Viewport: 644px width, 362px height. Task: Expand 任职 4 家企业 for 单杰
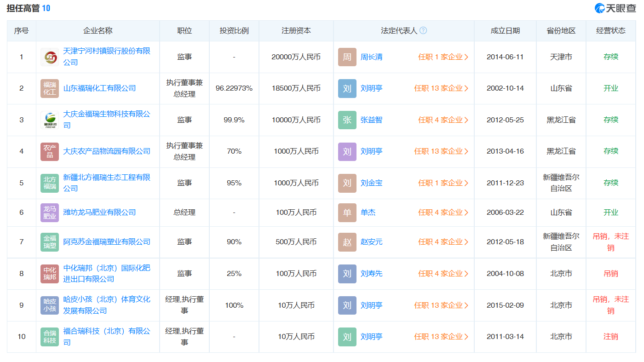point(443,213)
